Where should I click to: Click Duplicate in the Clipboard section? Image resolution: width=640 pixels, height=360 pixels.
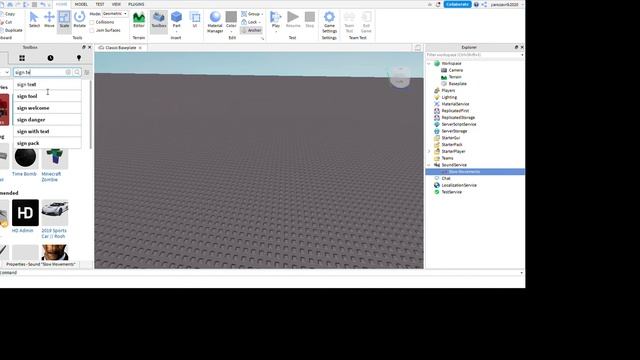click(x=11, y=30)
